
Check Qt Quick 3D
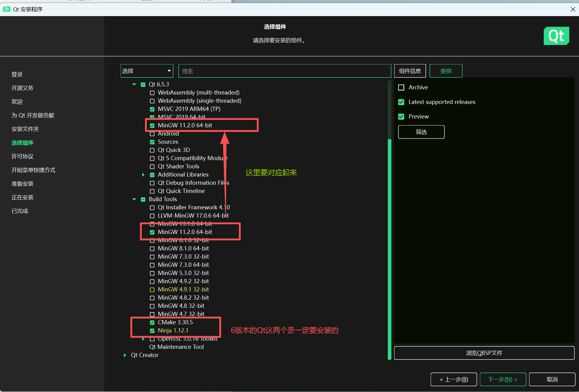pyautogui.click(x=152, y=150)
